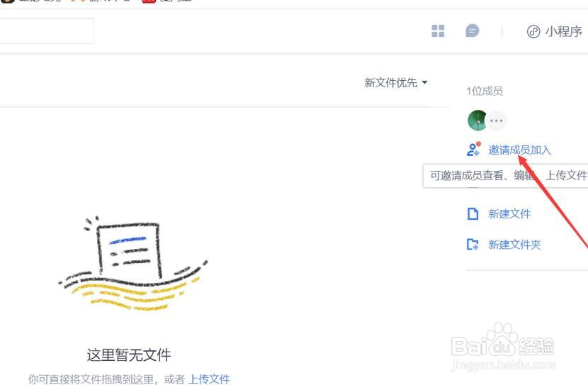588x385 pixels.
Task: Click the 新建文件 text link
Action: [x=509, y=214]
